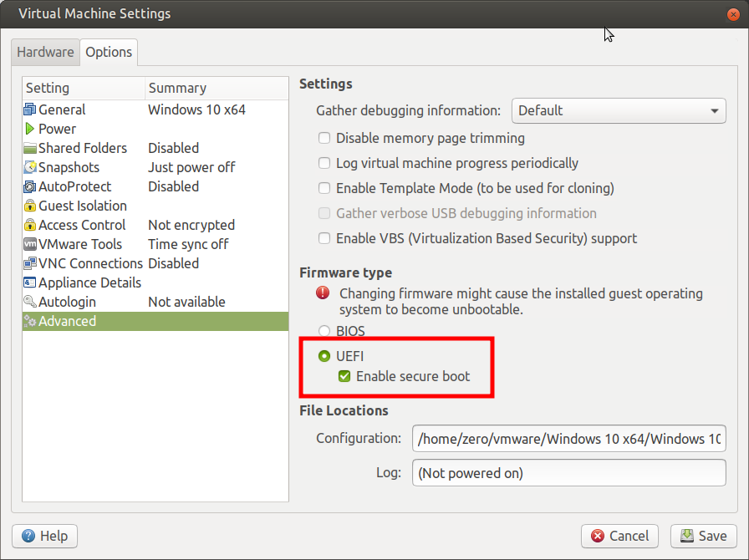The height and width of the screenshot is (560, 749).
Task: Click the AutoProtect icon
Action: 29,186
